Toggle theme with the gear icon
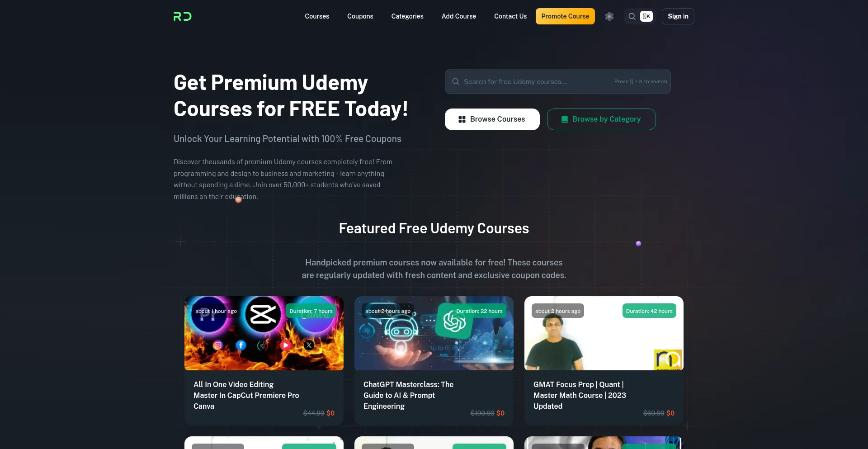Image resolution: width=868 pixels, height=449 pixels. [609, 16]
